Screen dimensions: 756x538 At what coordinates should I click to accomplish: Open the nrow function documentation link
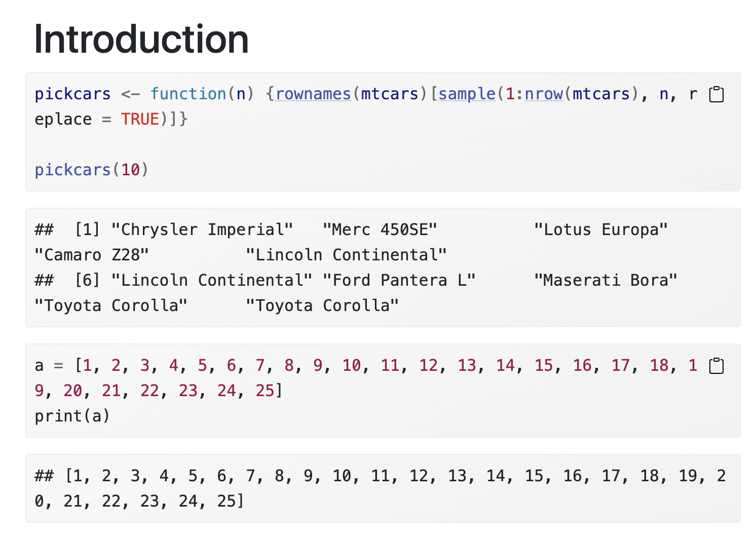coord(543,94)
